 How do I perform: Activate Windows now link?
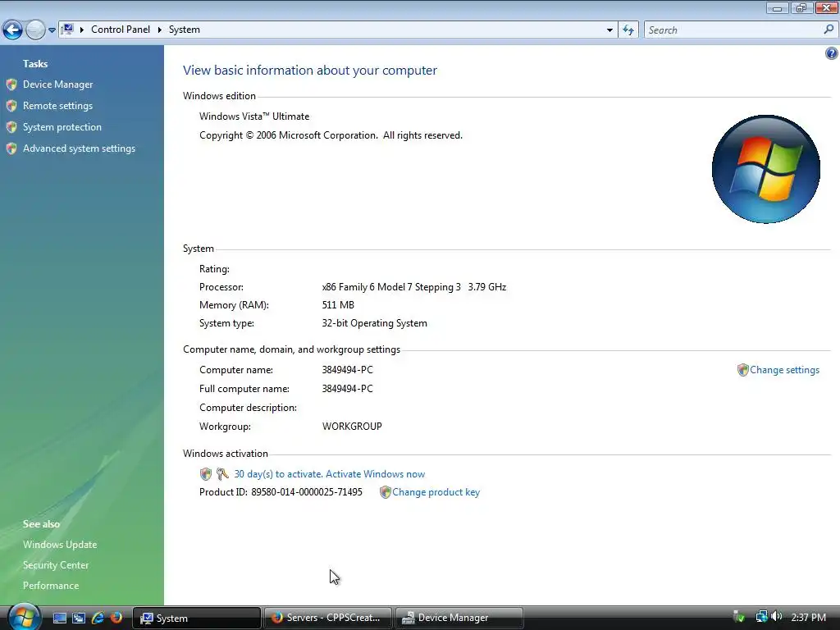click(x=375, y=474)
